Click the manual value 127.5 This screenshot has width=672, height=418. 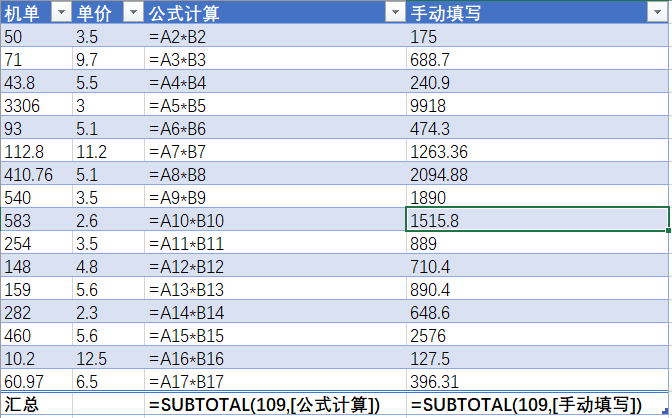(537, 358)
